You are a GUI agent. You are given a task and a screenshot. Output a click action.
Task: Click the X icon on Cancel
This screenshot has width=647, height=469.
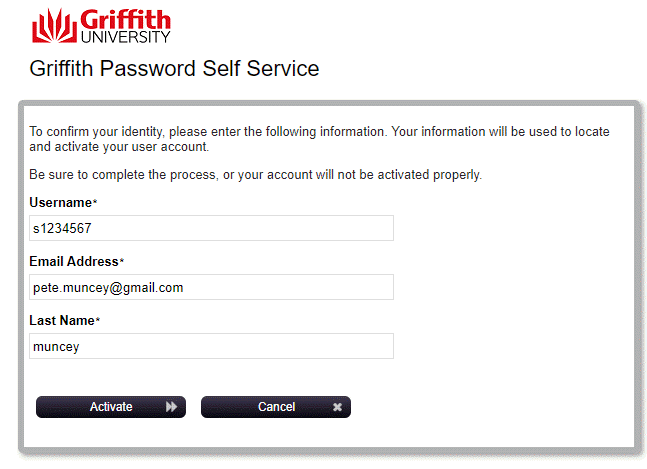point(337,407)
